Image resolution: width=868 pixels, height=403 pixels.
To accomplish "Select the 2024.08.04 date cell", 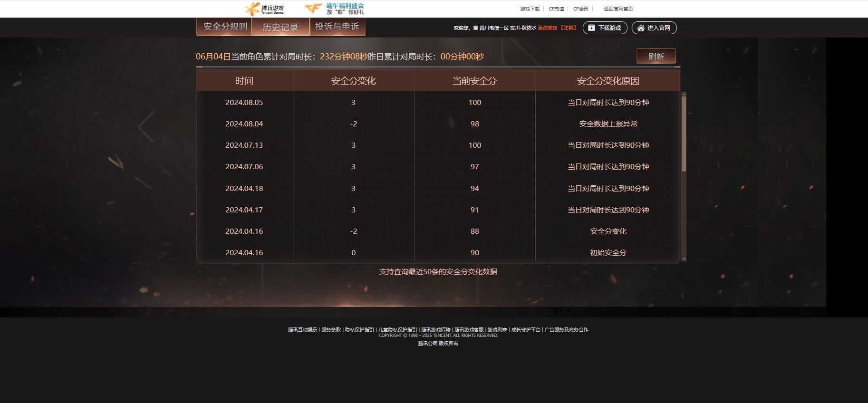I will click(x=244, y=124).
